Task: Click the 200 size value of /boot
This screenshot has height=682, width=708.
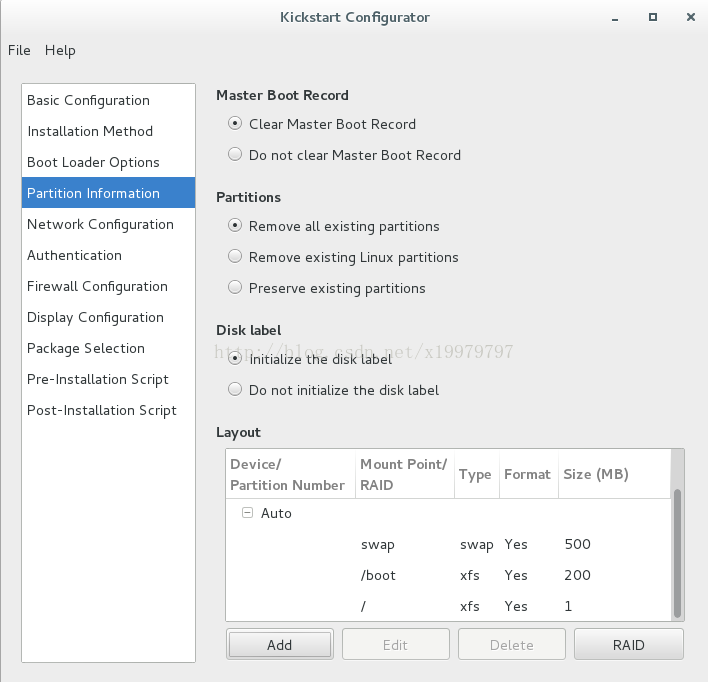Action: pyautogui.click(x=578, y=575)
